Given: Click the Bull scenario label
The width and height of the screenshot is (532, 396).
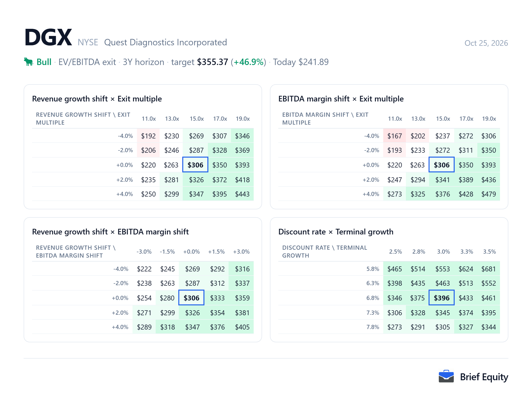Looking at the screenshot, I should pyautogui.click(x=44, y=62).
